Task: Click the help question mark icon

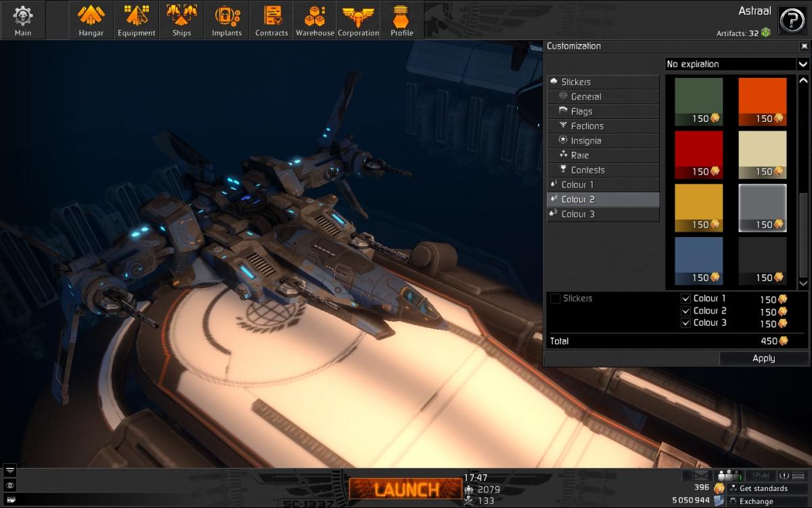Action: 792,20
